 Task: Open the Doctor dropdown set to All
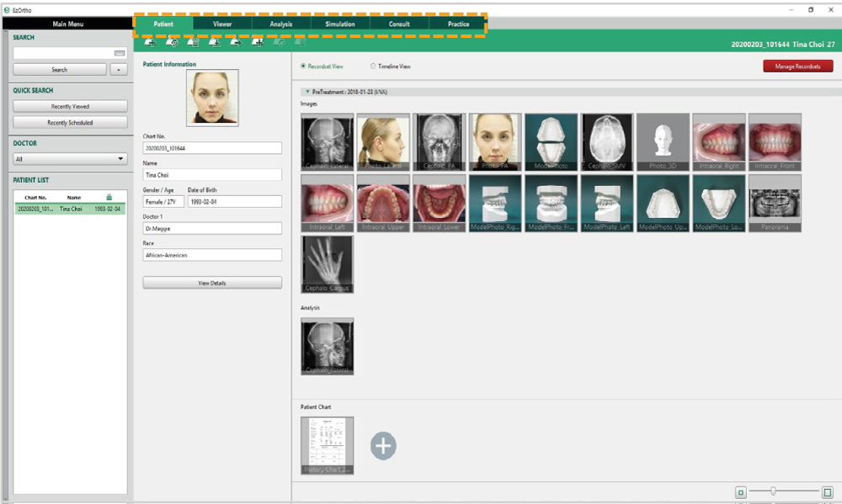click(x=70, y=158)
